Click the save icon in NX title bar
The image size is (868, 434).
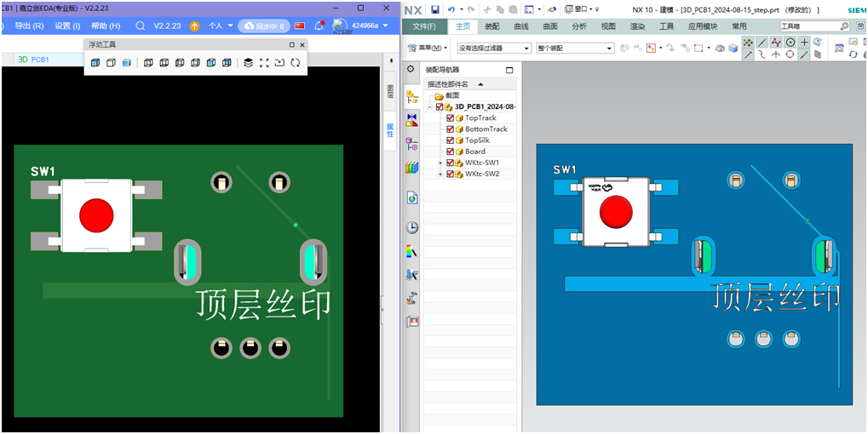pyautogui.click(x=435, y=9)
